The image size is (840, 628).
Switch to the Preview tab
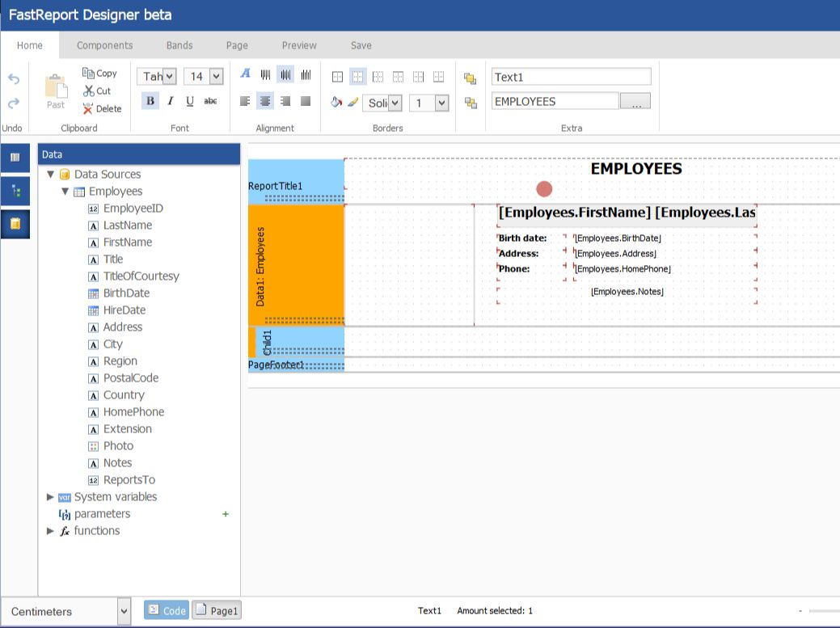click(x=298, y=45)
